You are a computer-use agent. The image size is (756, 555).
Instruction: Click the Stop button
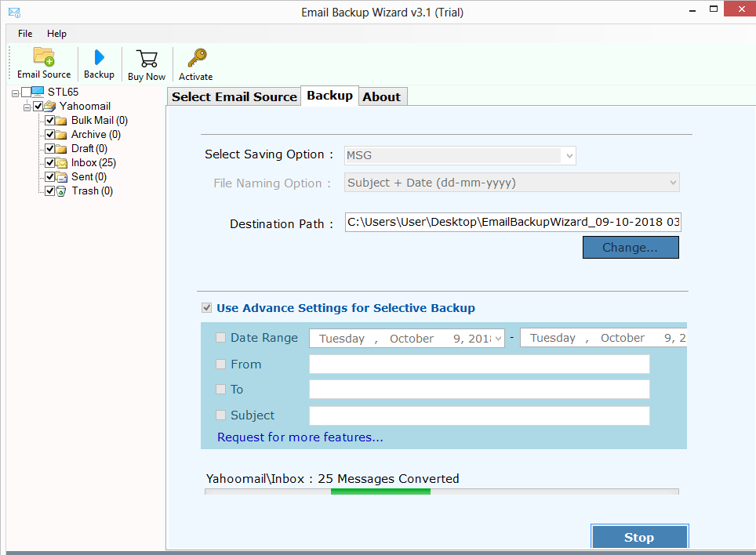pyautogui.click(x=639, y=537)
